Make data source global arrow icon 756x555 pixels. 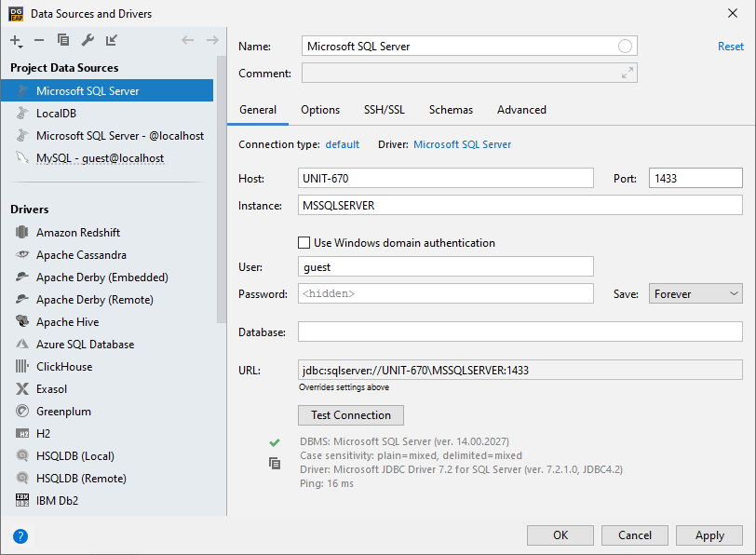tap(112, 40)
